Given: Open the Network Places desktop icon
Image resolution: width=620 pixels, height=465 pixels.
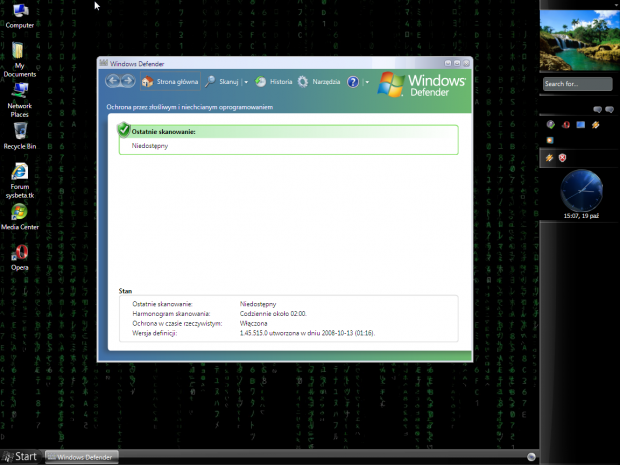Looking at the screenshot, I should point(19,100).
